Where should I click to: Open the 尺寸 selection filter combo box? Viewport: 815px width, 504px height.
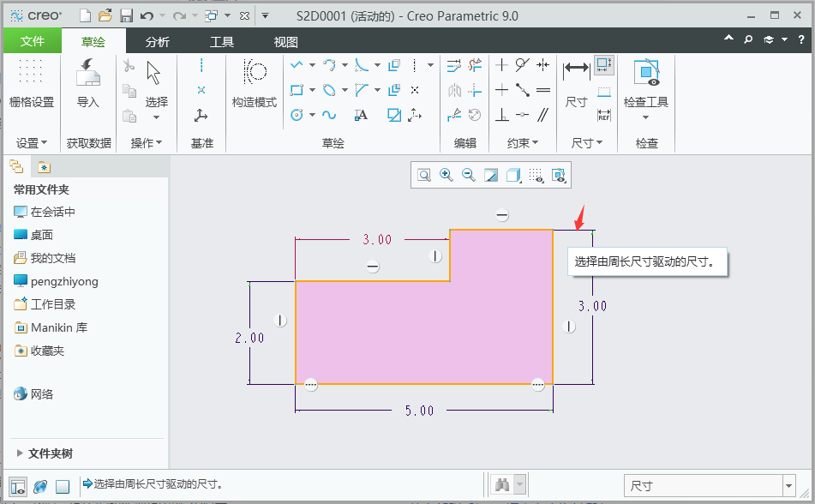coord(710,486)
